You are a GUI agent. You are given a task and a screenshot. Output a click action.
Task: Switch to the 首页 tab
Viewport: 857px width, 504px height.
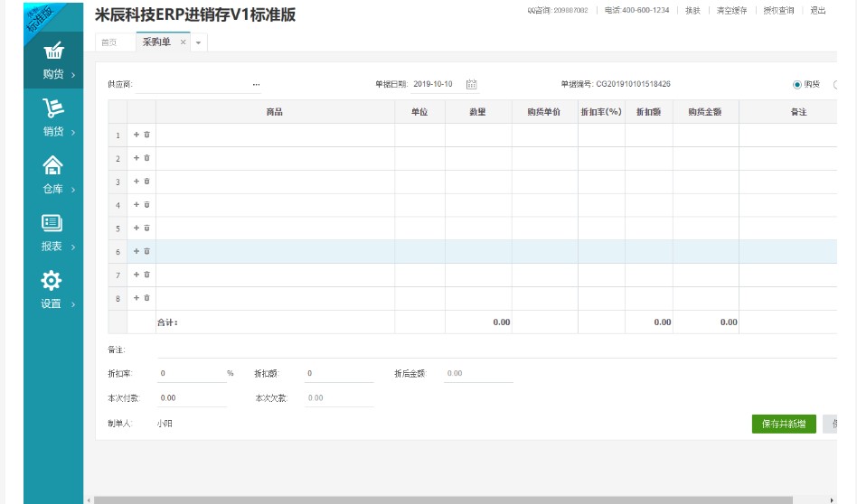coord(108,42)
